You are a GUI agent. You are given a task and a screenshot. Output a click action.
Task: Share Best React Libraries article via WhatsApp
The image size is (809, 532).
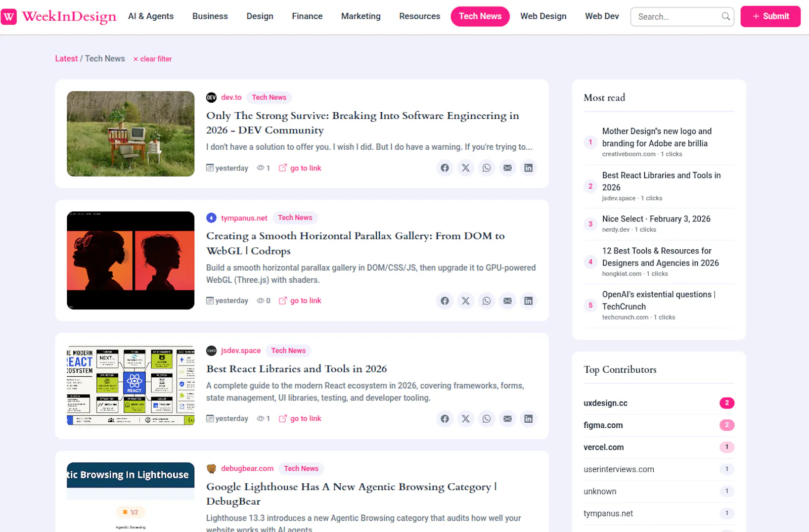point(486,419)
